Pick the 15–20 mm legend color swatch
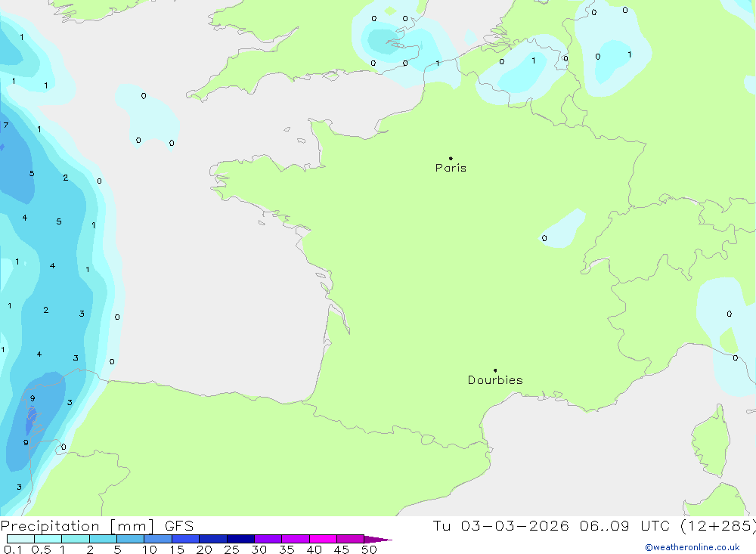Screen dimensions: 756x554 click(185, 539)
